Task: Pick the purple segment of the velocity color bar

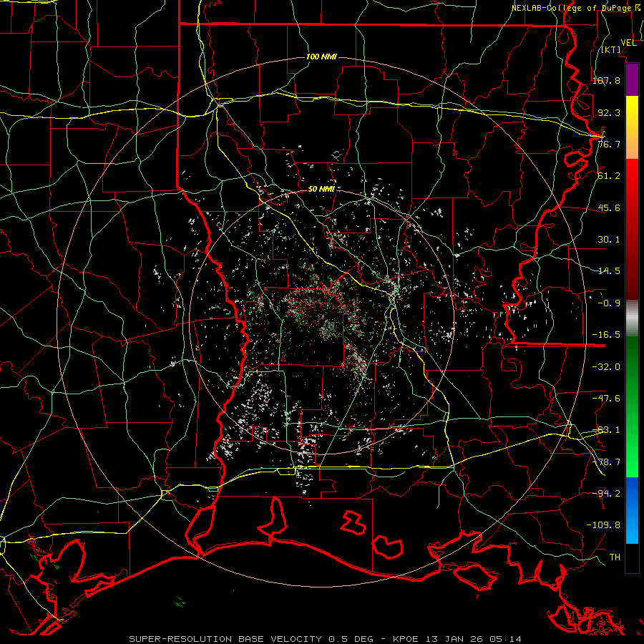Action: tap(632, 80)
